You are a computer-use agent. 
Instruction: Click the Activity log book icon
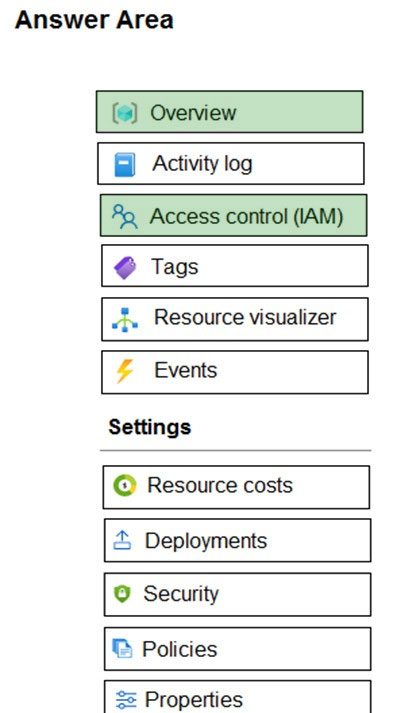point(125,164)
